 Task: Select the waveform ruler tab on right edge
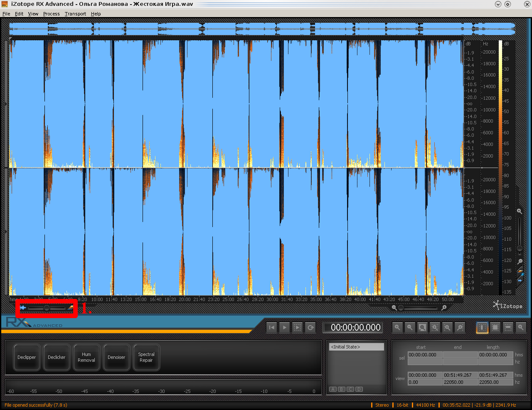(x=520, y=281)
